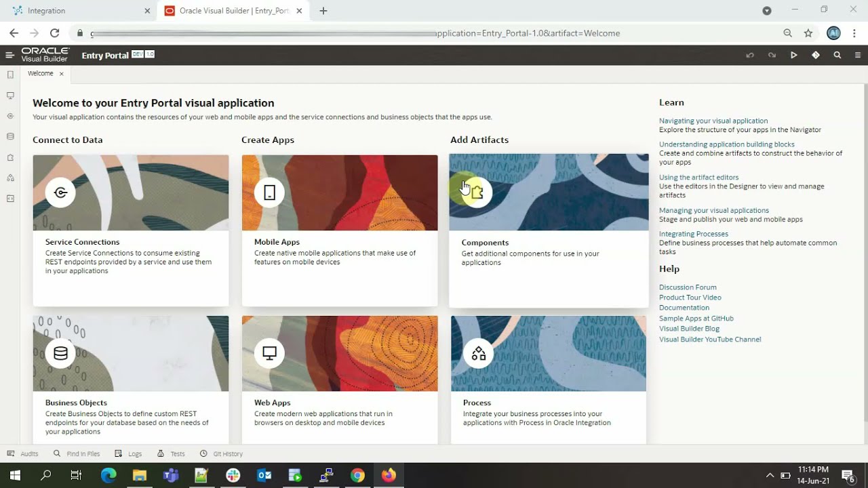Open 'Managing your visual applications' link
Screen dimensions: 868x488
coord(714,211)
